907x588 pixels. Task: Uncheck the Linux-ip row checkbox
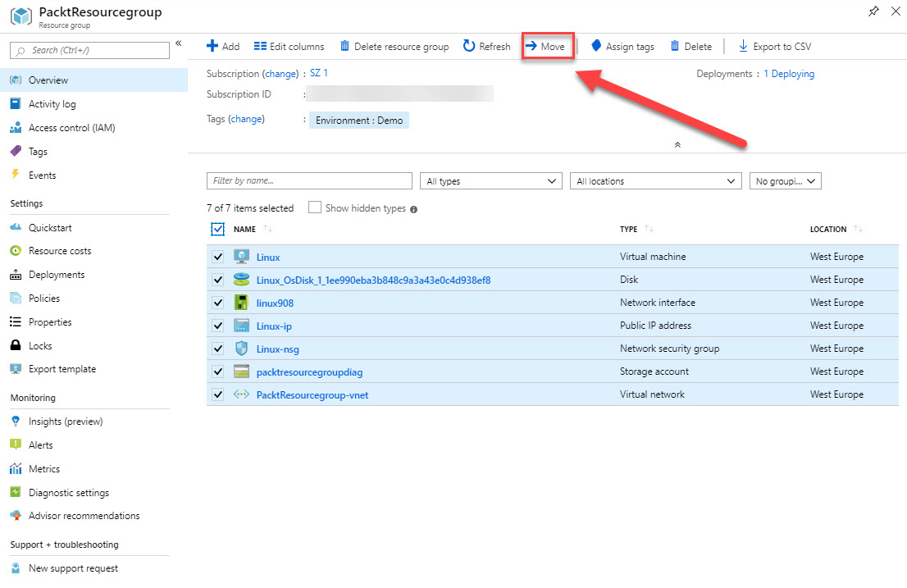pyautogui.click(x=217, y=326)
